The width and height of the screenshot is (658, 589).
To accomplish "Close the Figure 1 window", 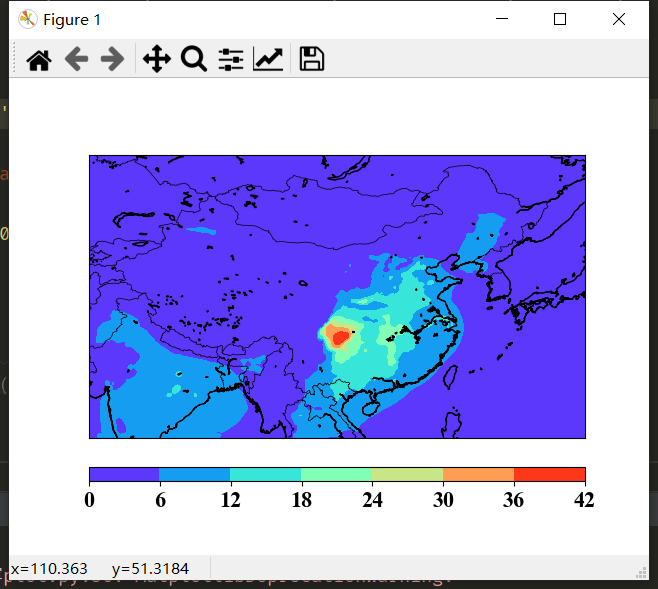I will pos(619,19).
